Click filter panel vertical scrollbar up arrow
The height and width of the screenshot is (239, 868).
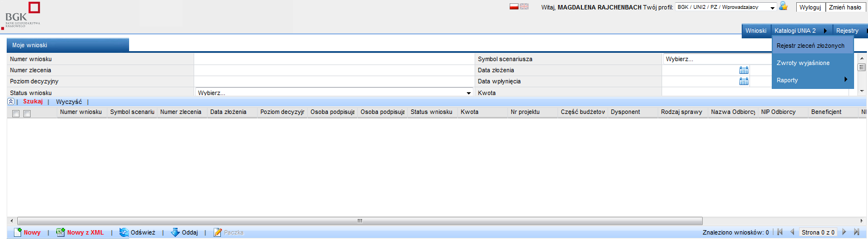[862, 58]
